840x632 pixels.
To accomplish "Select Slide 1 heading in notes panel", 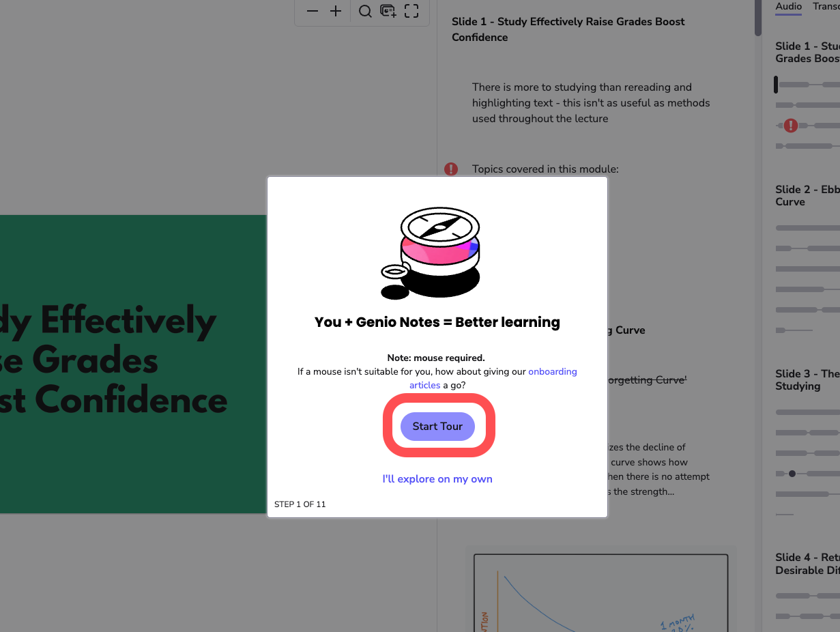I will [568, 29].
